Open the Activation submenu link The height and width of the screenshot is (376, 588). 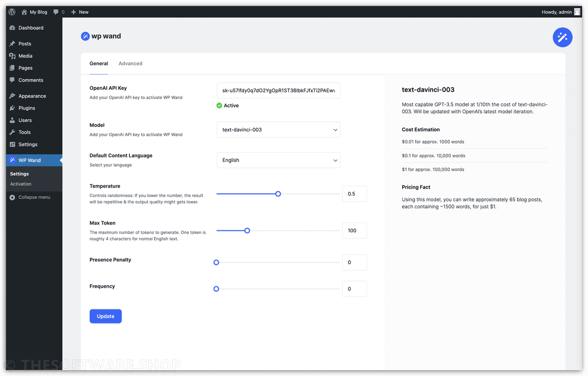(x=21, y=184)
